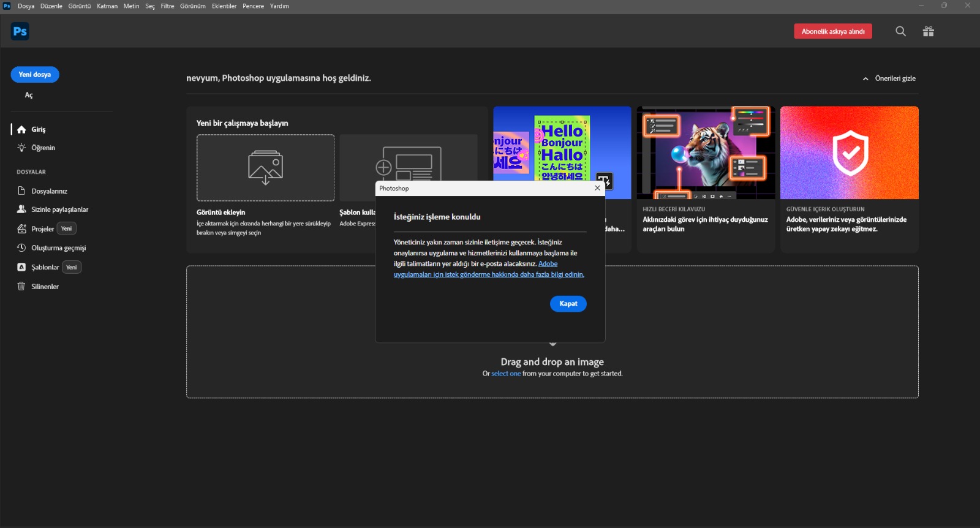
Task: Restore down the Photoshop window
Action: (x=944, y=6)
